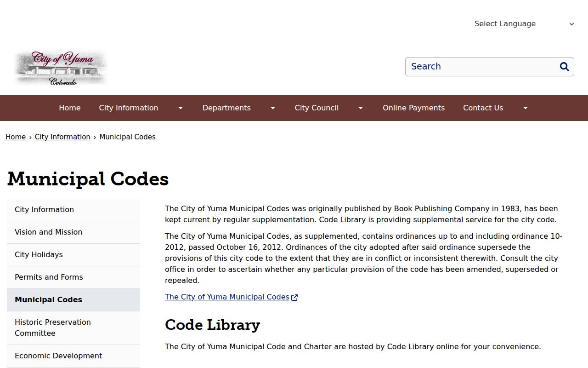Follow the City Information breadcrumb link
588x368 pixels.
tap(62, 137)
